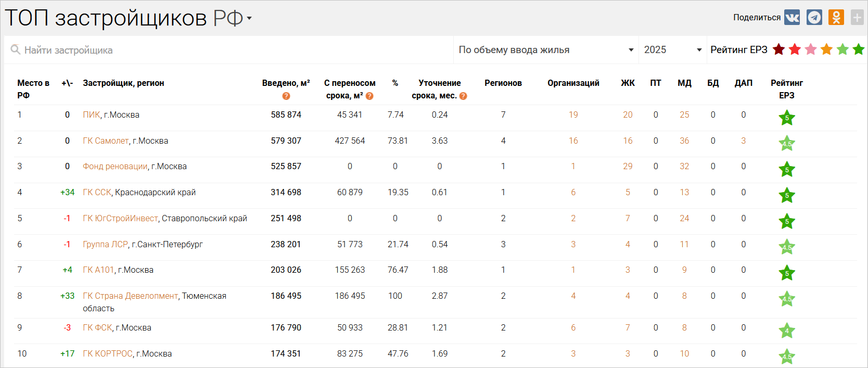This screenshot has width=868, height=368.
Task: Share via VK icon
Action: (792, 18)
